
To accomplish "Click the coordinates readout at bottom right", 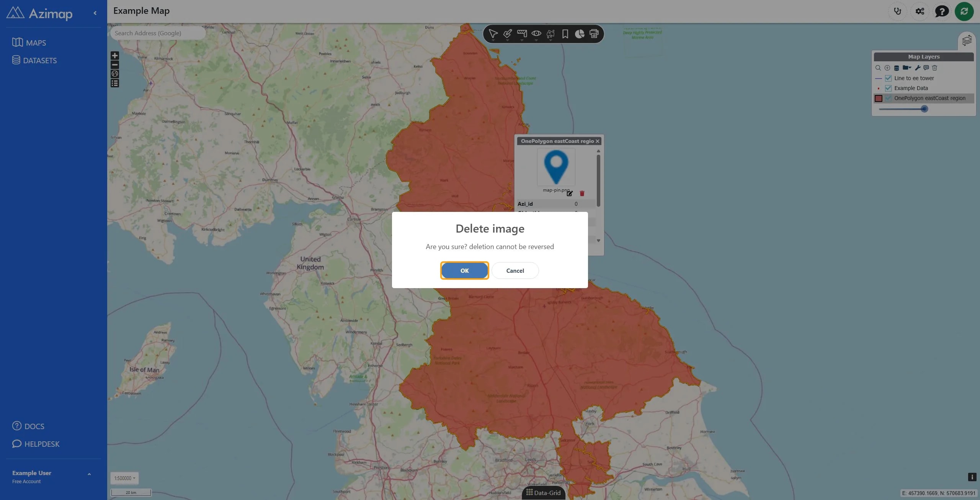I will (938, 493).
